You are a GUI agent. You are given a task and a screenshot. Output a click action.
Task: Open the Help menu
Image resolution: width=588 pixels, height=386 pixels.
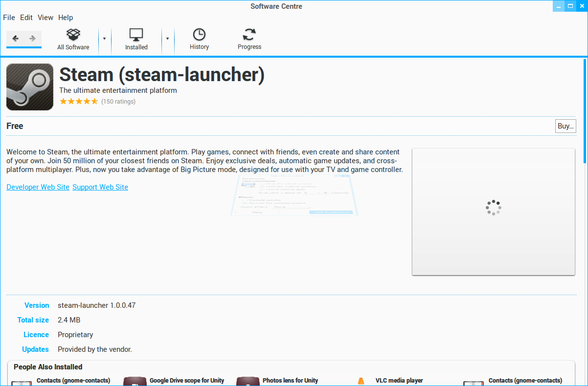tap(66, 18)
